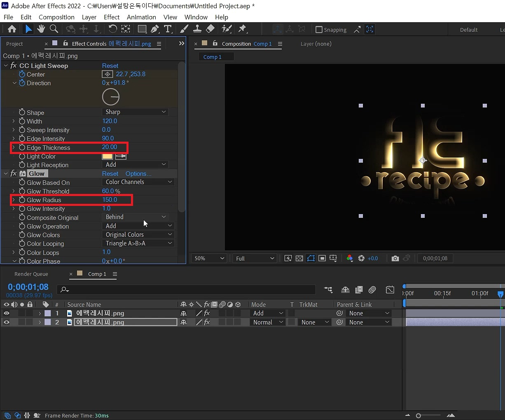Viewport: 505px width, 420px height.
Task: Click the Light Color swatch
Action: pyautogui.click(x=107, y=156)
